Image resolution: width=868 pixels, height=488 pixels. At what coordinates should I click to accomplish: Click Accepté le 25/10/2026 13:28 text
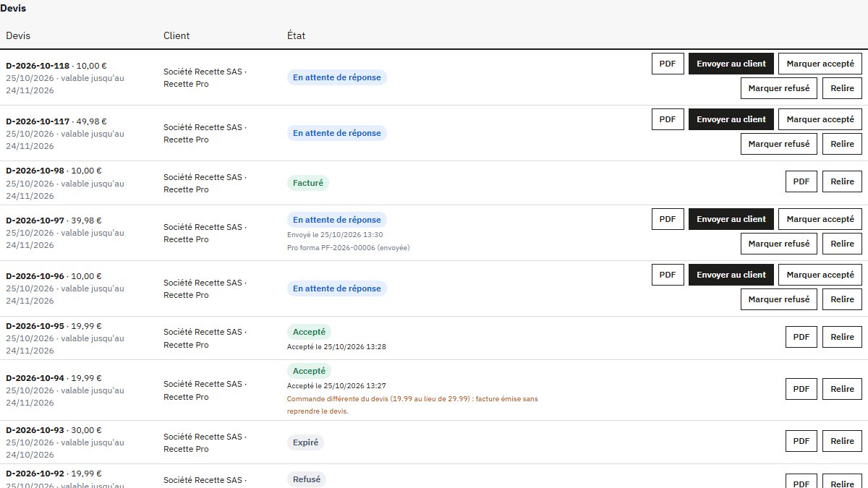pyautogui.click(x=336, y=347)
